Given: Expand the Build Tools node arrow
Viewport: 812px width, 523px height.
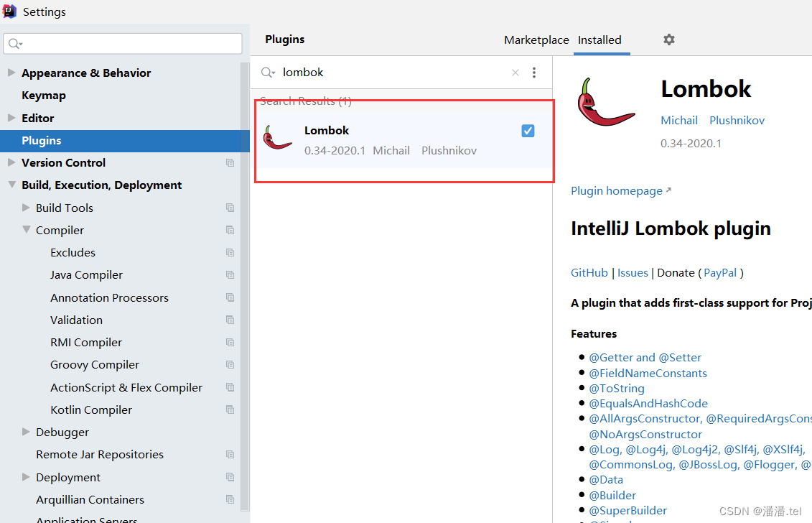Looking at the screenshot, I should 26,208.
